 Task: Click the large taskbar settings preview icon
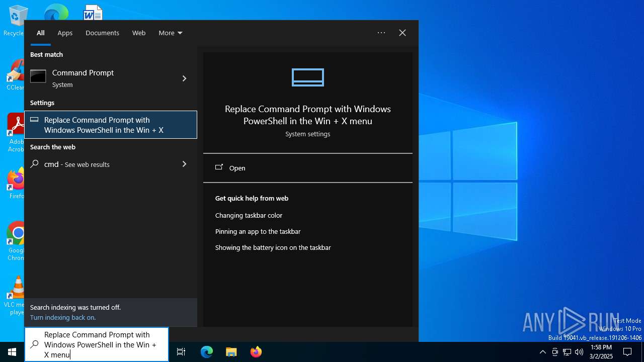click(308, 77)
